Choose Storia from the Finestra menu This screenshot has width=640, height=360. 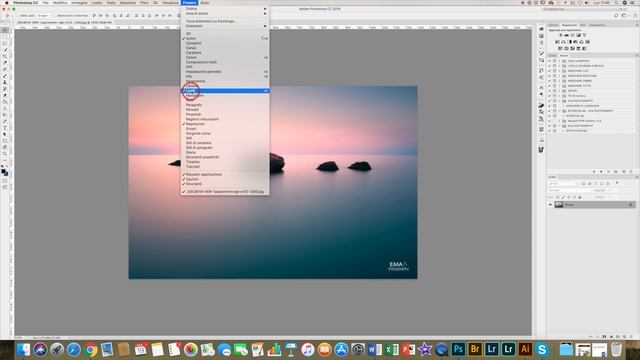tap(224, 152)
